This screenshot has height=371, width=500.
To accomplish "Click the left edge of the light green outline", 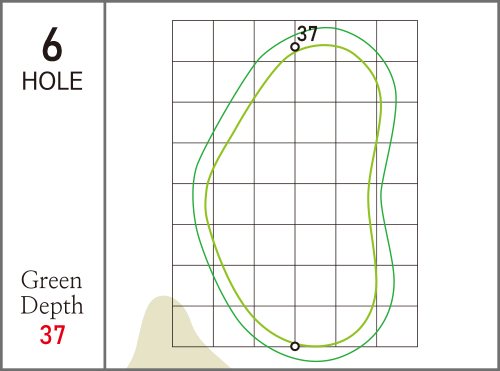I will tap(206, 200).
